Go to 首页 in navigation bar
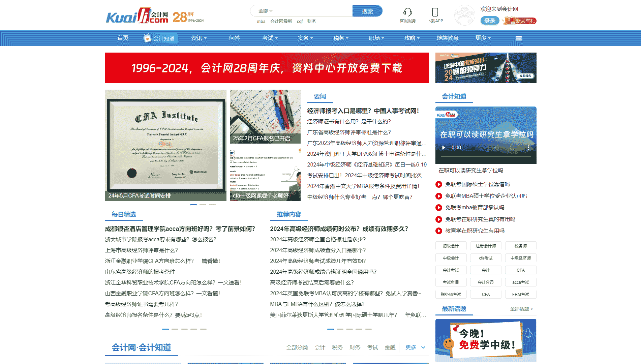Viewport: 641px width, 364px height. tap(123, 38)
